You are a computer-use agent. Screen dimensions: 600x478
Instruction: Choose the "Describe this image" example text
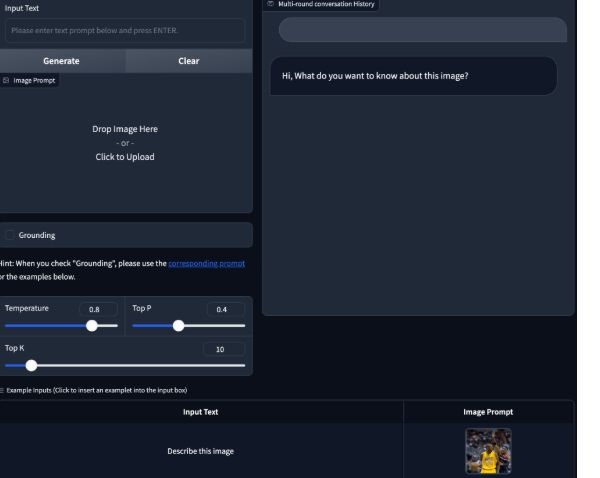click(200, 451)
